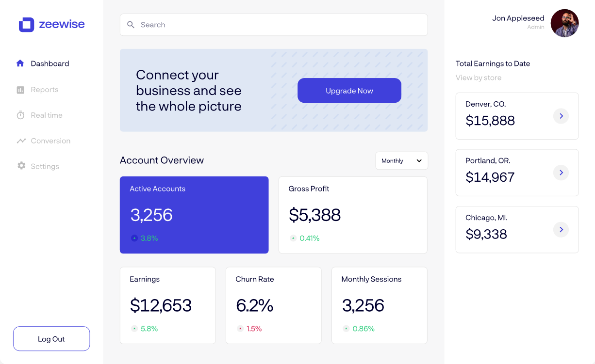
Task: Expand the Portland, OR. store arrow
Action: pyautogui.click(x=561, y=173)
